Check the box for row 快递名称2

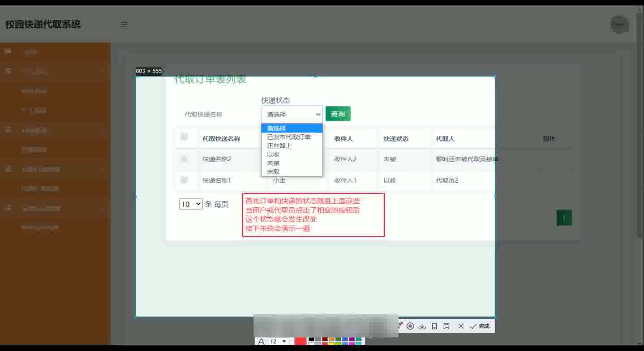pyautogui.click(x=184, y=158)
